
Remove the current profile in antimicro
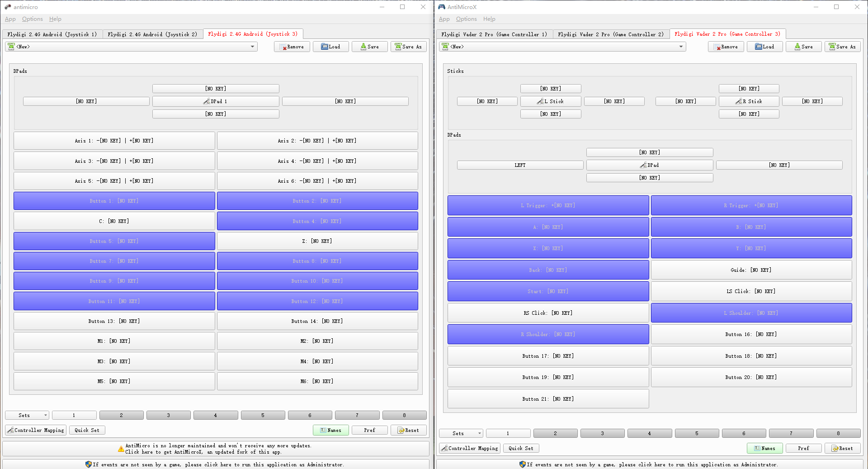(x=292, y=46)
